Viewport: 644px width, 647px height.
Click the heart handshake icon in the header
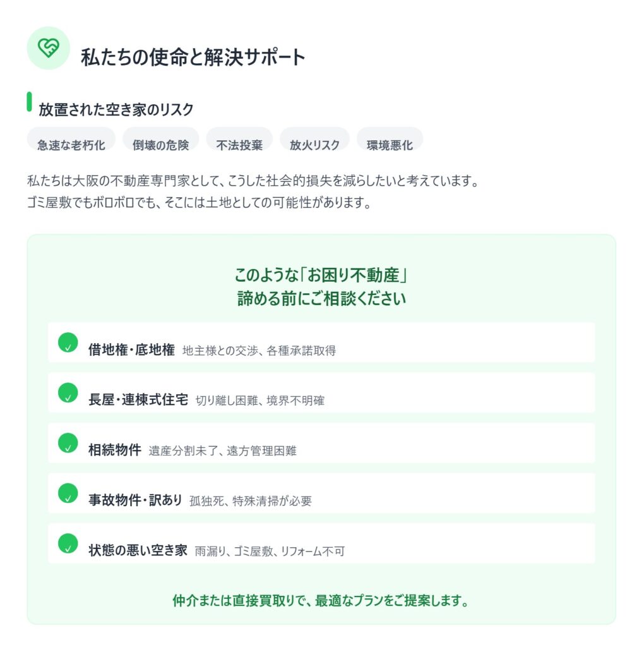click(48, 48)
